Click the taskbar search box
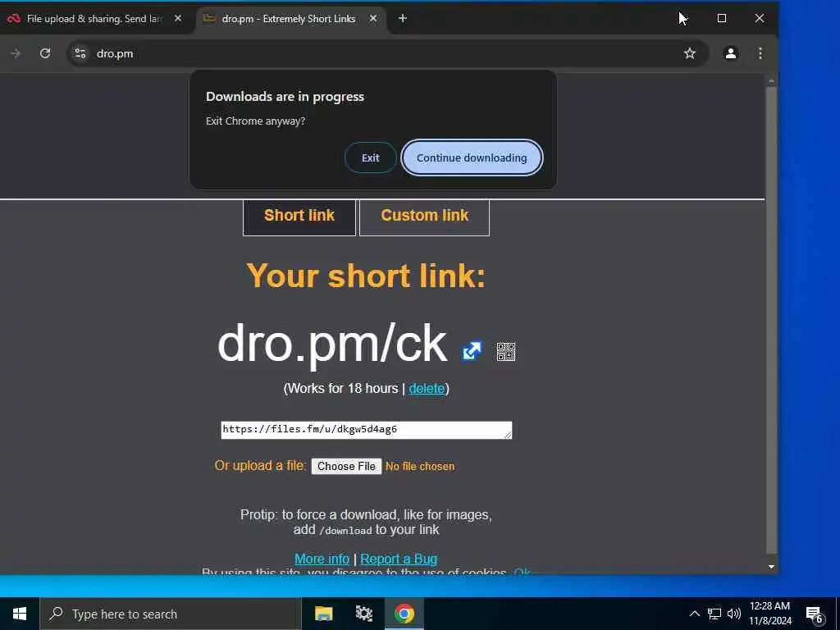This screenshot has height=630, width=840. click(171, 614)
